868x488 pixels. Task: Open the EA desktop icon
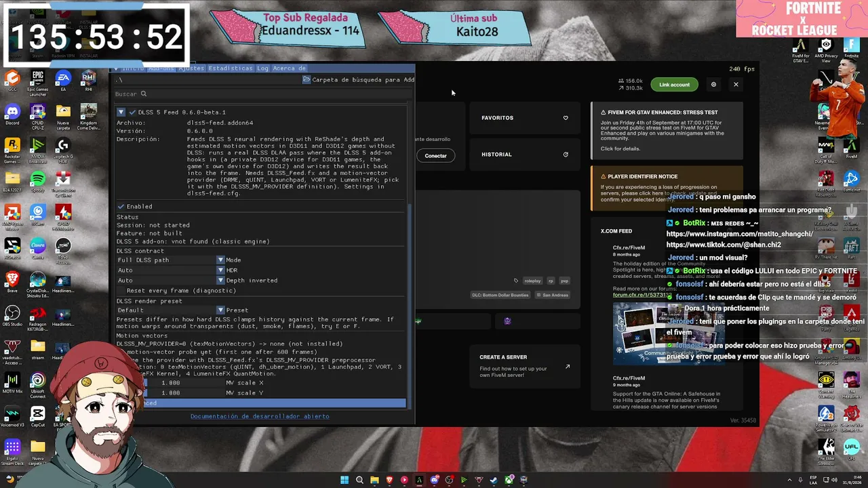click(x=63, y=81)
